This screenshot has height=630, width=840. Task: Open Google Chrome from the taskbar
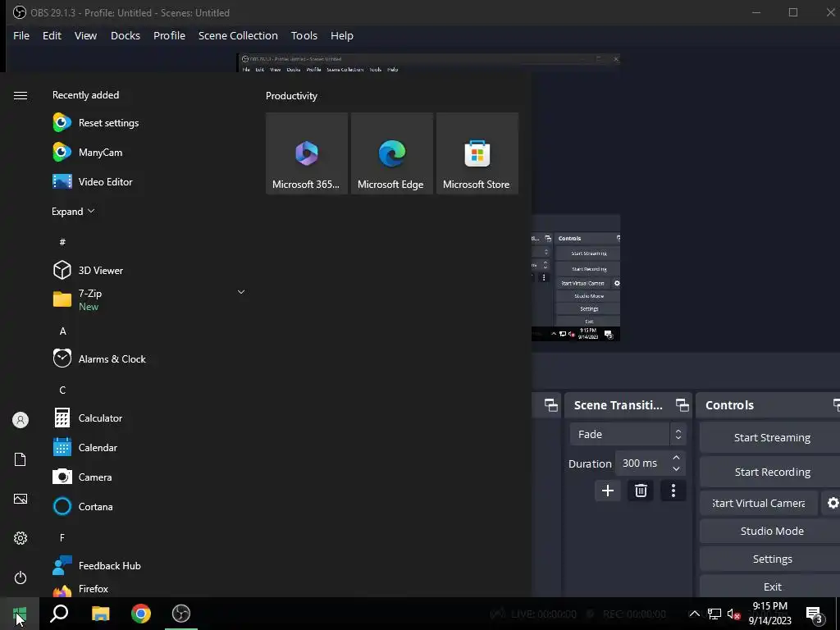tap(141, 614)
